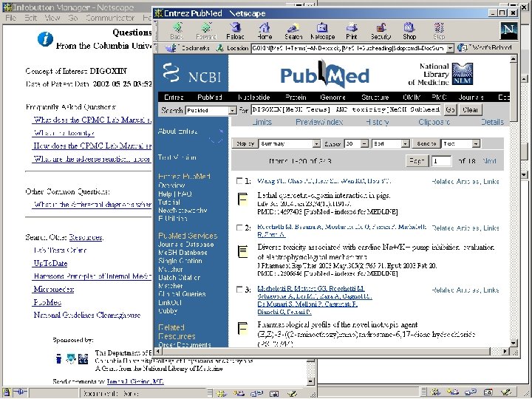
Task: Check the box for article 2
Action: 239,228
